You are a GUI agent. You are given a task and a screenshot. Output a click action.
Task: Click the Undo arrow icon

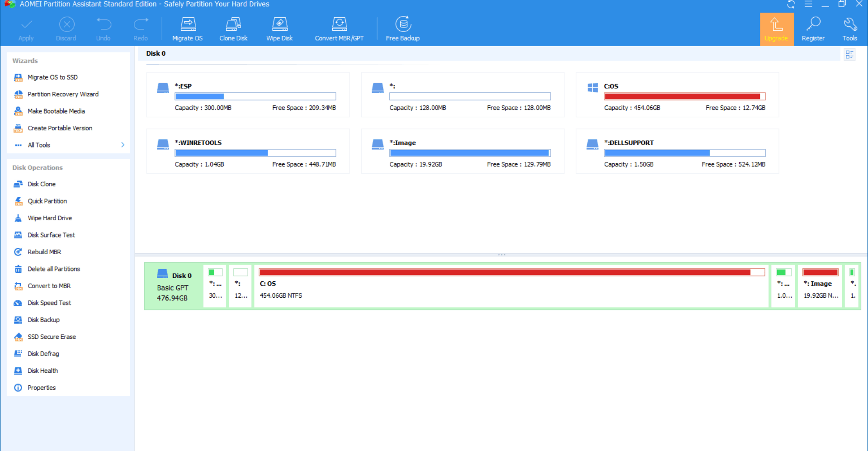click(104, 24)
